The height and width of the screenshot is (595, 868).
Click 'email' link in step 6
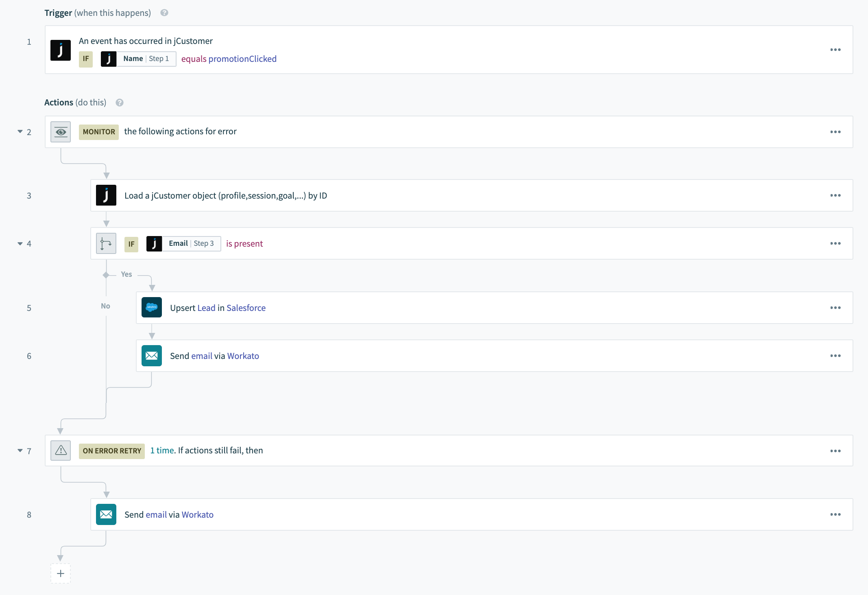tap(202, 356)
